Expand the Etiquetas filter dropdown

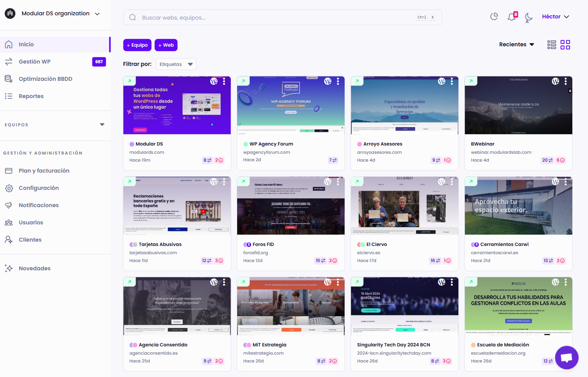pyautogui.click(x=176, y=64)
